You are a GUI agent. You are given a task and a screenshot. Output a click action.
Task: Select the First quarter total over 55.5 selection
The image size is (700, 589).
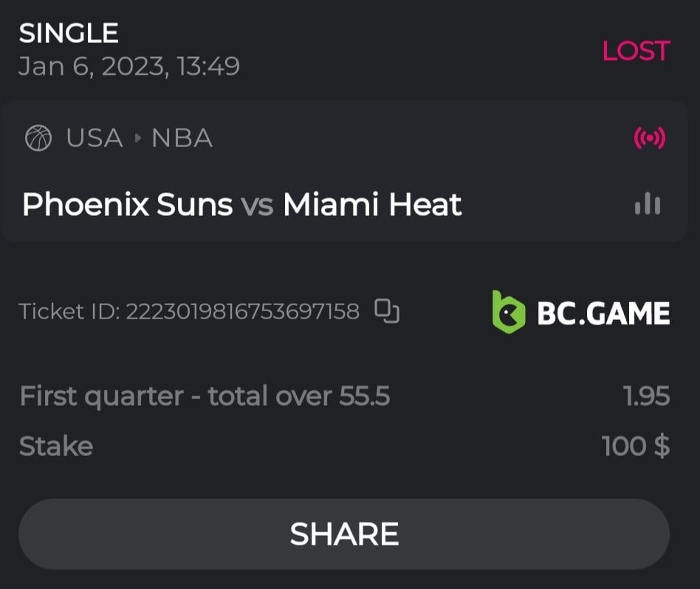[x=205, y=397]
